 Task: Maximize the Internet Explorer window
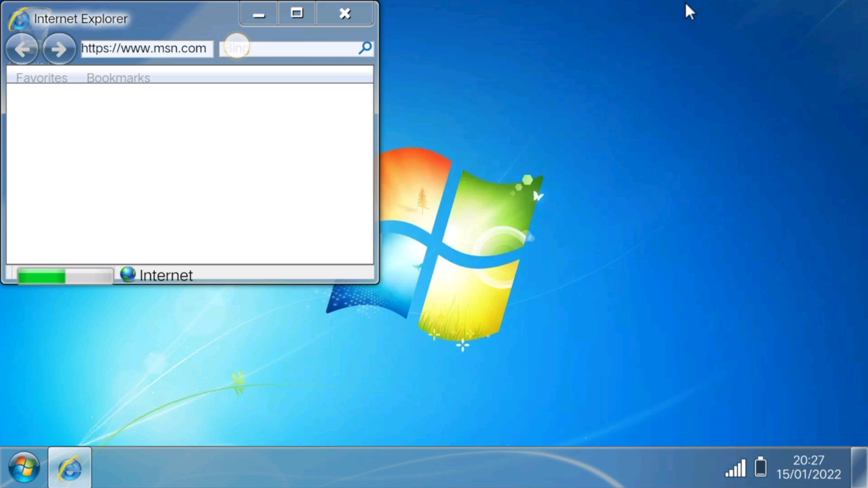click(297, 14)
